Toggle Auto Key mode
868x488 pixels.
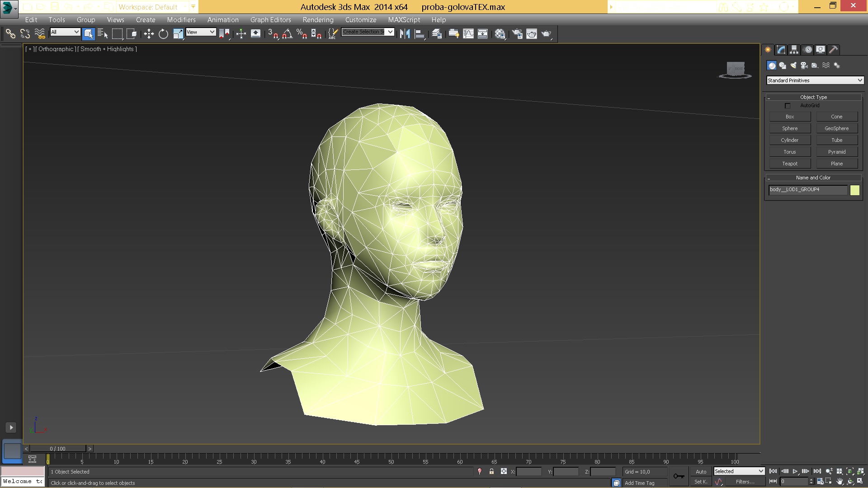[x=701, y=471]
